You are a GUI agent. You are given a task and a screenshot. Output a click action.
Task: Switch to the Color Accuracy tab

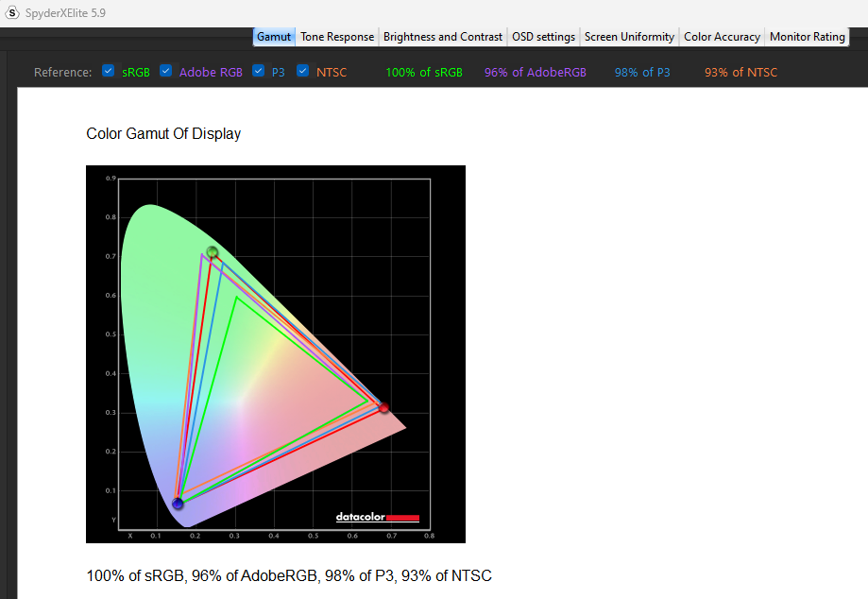coord(722,37)
